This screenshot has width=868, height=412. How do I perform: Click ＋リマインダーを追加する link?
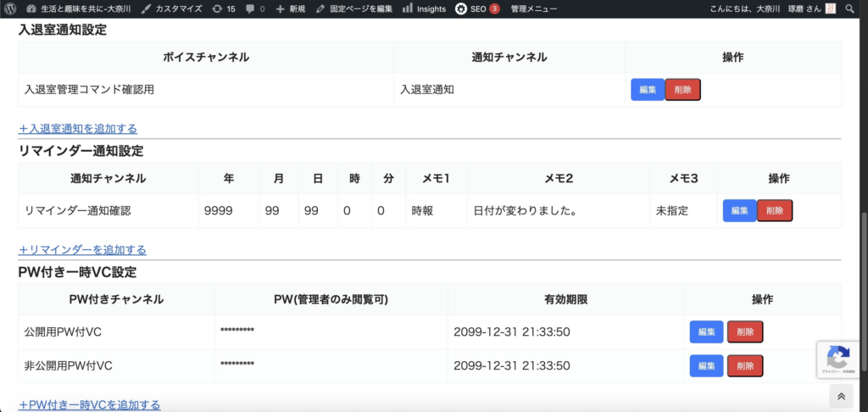click(x=82, y=250)
